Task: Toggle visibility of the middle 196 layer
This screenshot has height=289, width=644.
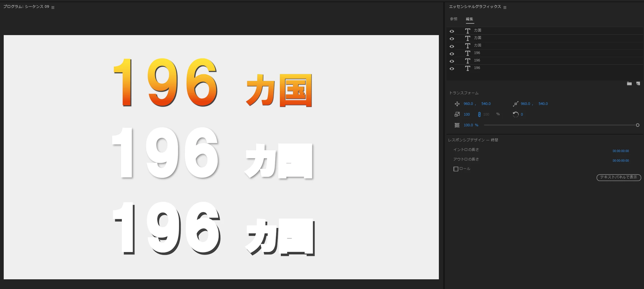Action: (452, 61)
